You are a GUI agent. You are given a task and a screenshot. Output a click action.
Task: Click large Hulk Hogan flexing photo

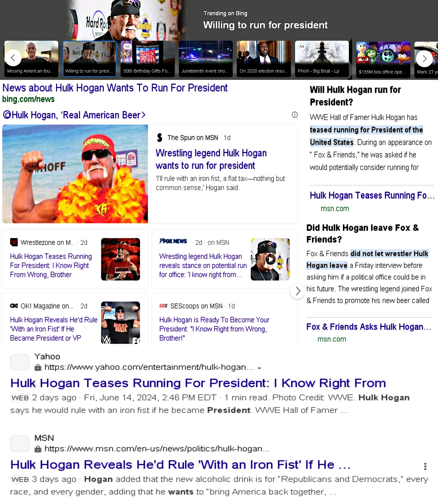click(75, 174)
